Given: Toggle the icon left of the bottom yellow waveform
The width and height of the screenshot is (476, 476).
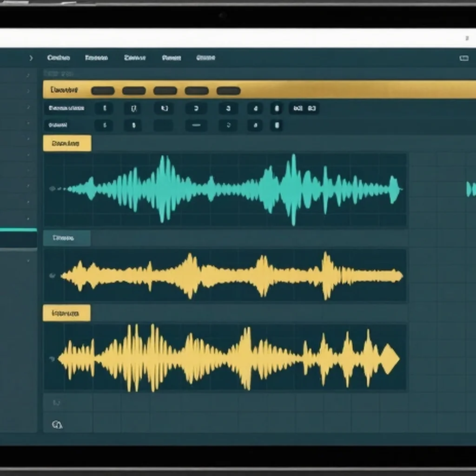Looking at the screenshot, I should [52, 359].
